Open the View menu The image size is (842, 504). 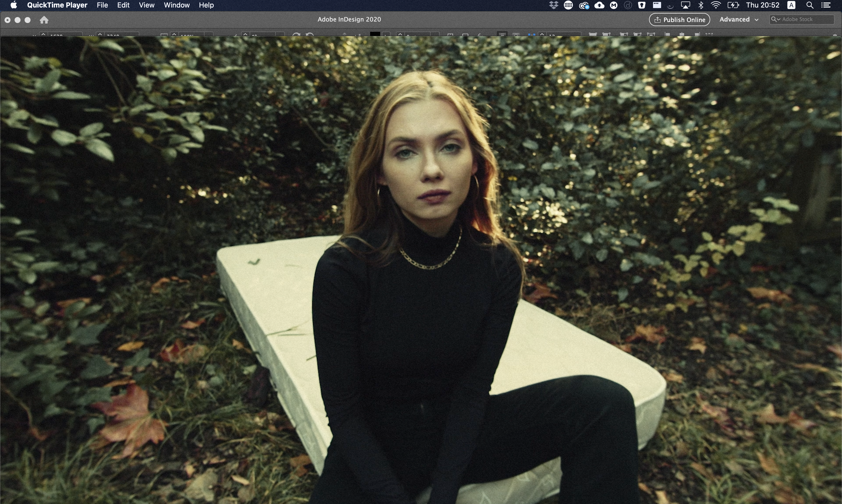click(146, 5)
